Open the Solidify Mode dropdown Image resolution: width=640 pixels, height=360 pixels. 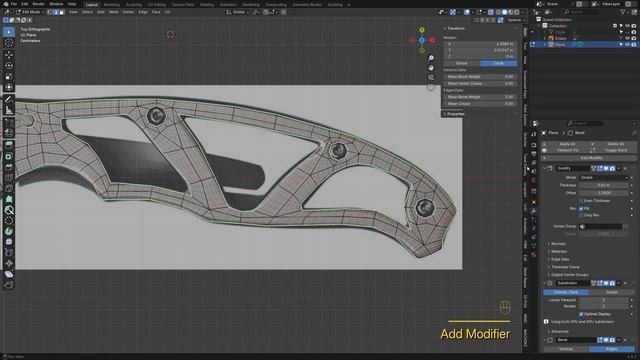coord(604,178)
